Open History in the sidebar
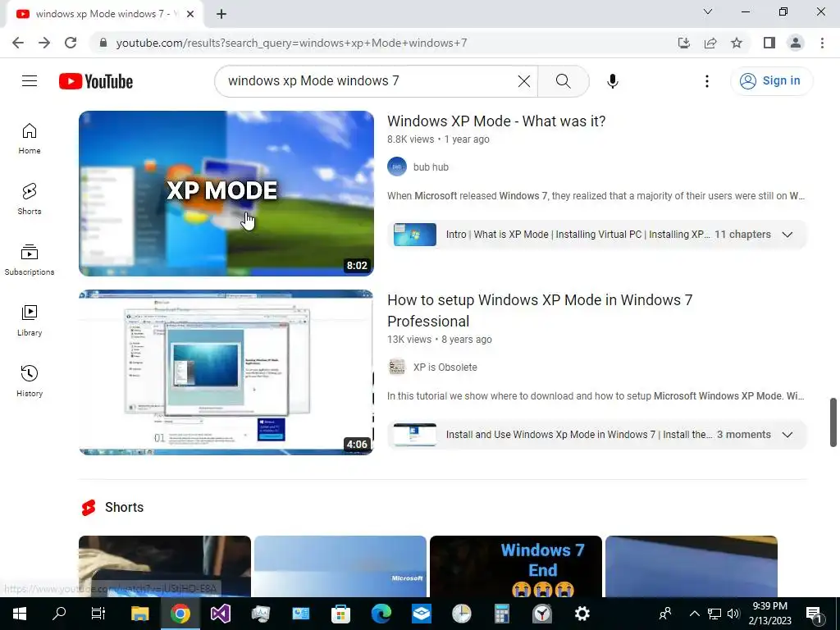Image resolution: width=840 pixels, height=630 pixels. point(30,381)
